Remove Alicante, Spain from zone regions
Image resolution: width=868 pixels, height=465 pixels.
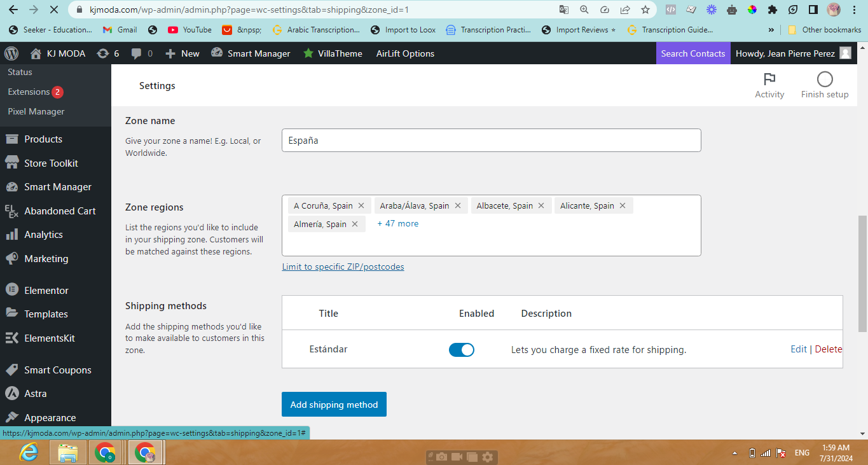pyautogui.click(x=623, y=205)
